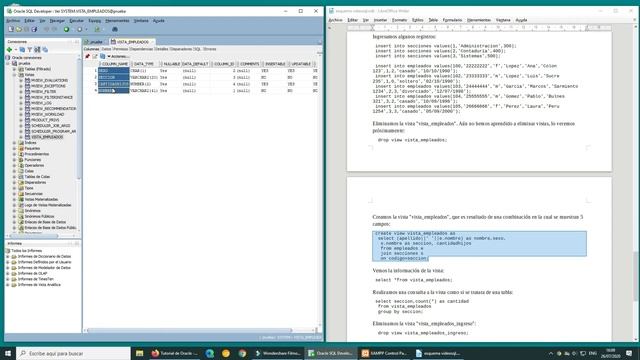Expand Índices tree node
The image size is (640, 360).
(x=15, y=143)
